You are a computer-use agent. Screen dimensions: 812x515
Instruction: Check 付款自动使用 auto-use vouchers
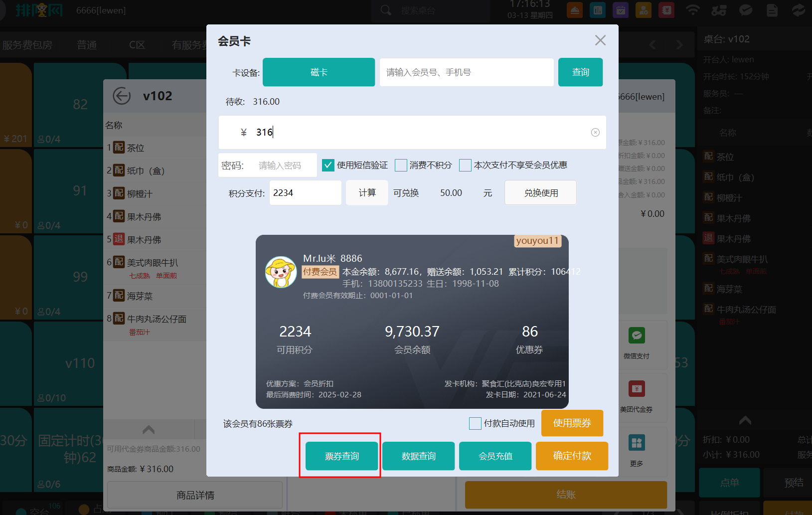point(475,423)
